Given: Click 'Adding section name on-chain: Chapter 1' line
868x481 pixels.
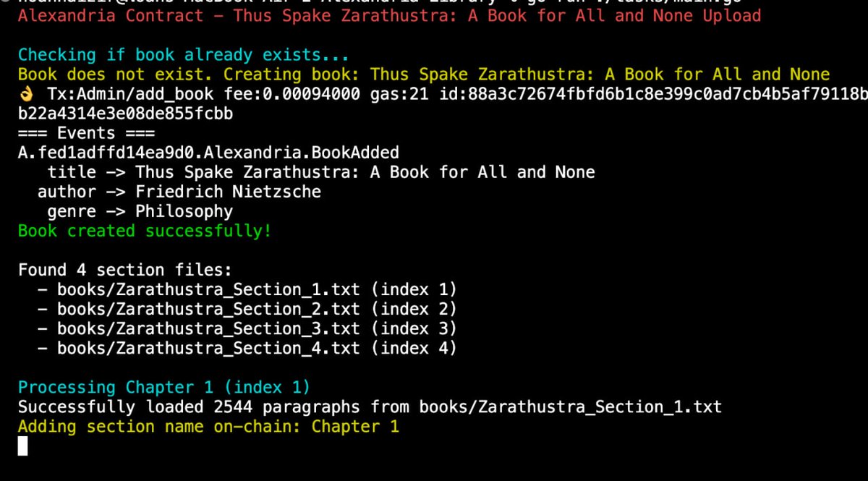Looking at the screenshot, I should click(208, 426).
